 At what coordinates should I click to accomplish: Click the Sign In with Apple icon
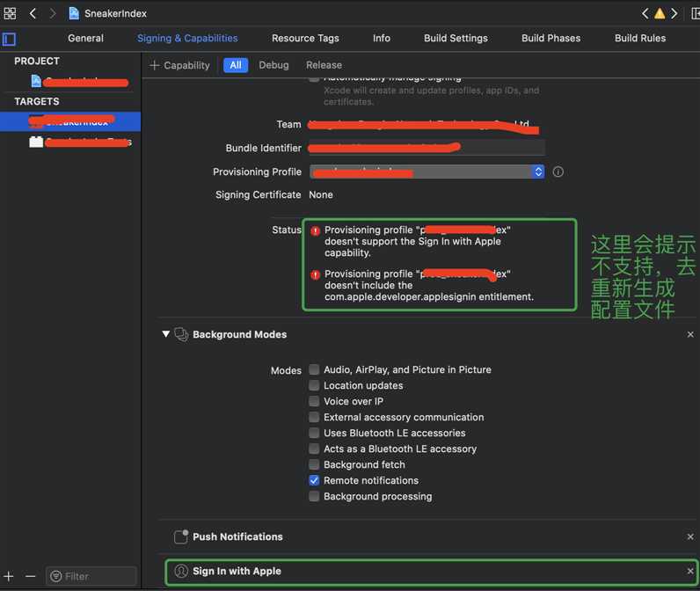pos(181,571)
